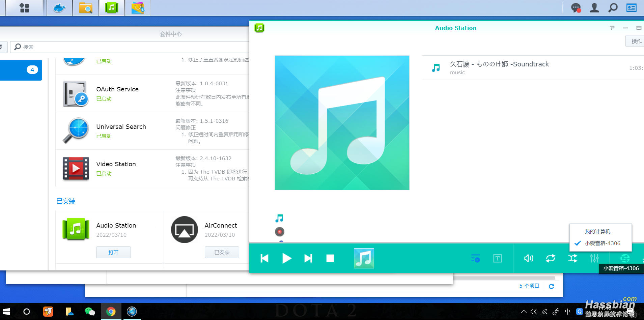The height and width of the screenshot is (320, 644).
Task: Skip to next track
Action: pos(308,258)
